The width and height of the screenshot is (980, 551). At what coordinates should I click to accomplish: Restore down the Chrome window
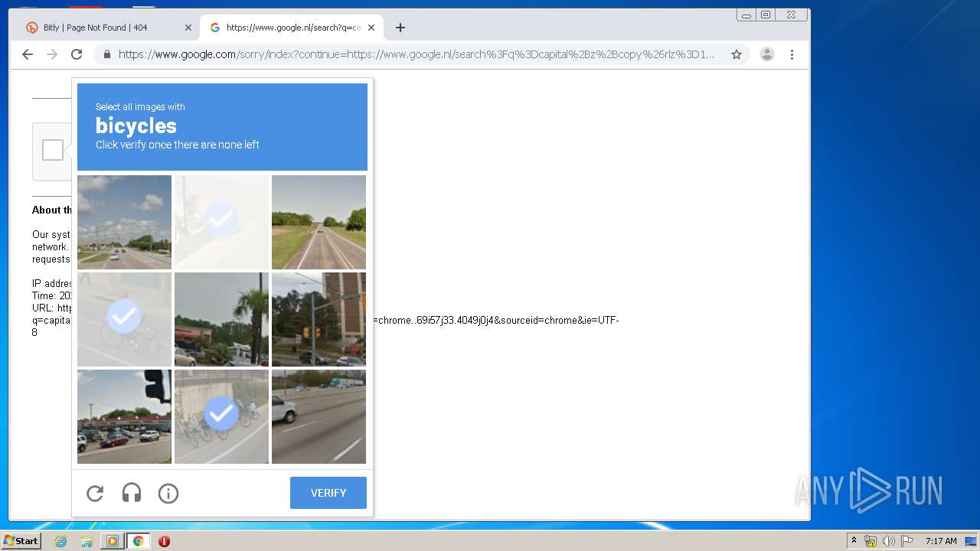tap(765, 15)
